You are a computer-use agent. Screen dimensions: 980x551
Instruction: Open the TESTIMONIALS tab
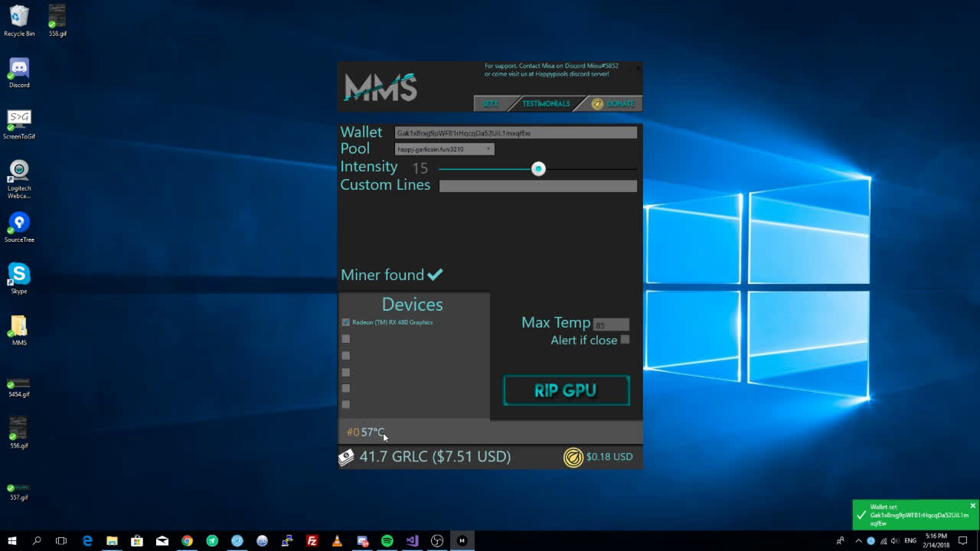point(546,103)
